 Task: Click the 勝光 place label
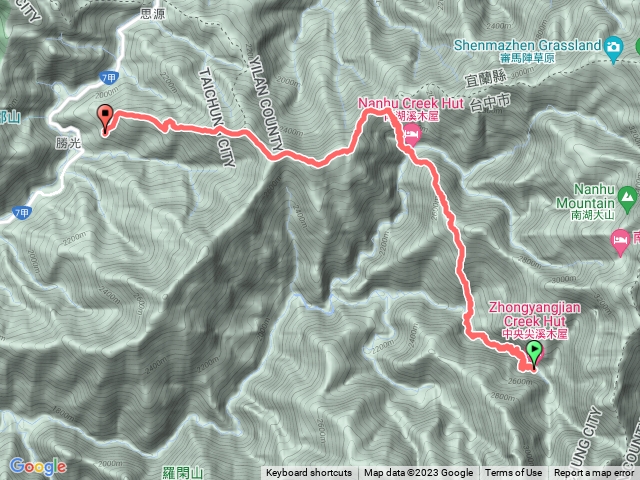click(68, 143)
